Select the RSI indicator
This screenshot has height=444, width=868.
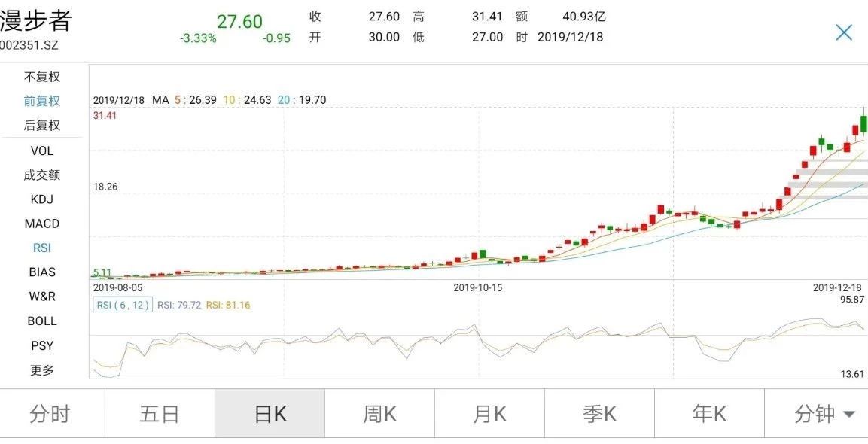(42, 248)
